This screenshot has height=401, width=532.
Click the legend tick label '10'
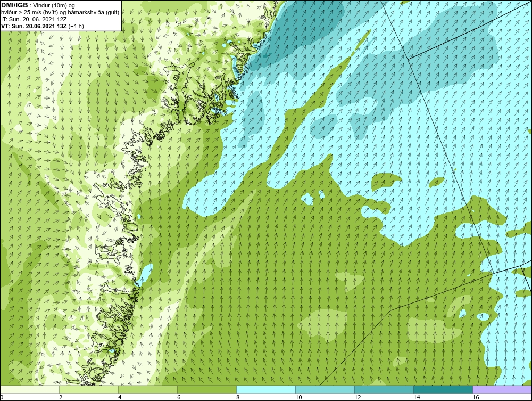click(x=298, y=398)
